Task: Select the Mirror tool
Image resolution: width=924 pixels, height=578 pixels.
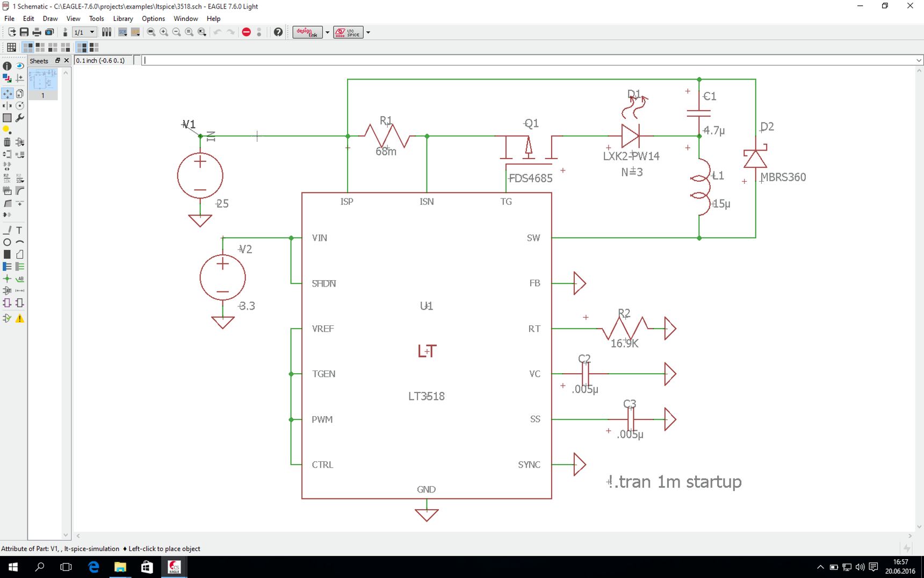Action: [7, 106]
